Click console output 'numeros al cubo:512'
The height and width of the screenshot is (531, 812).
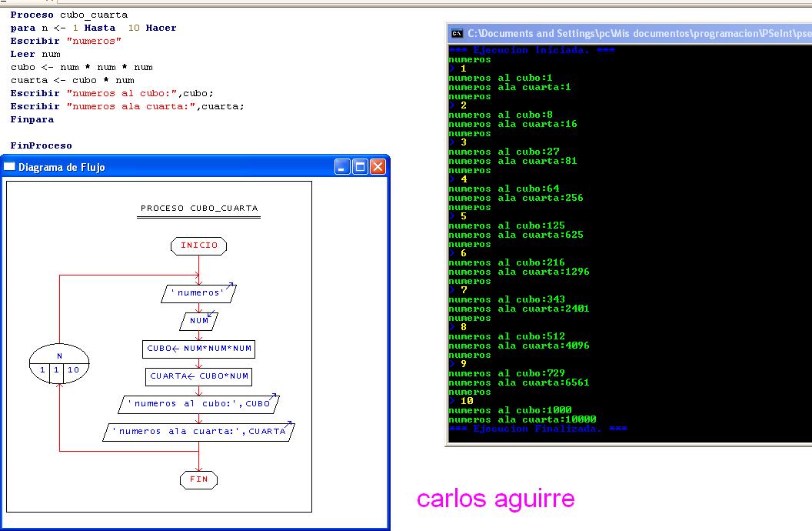click(x=507, y=337)
